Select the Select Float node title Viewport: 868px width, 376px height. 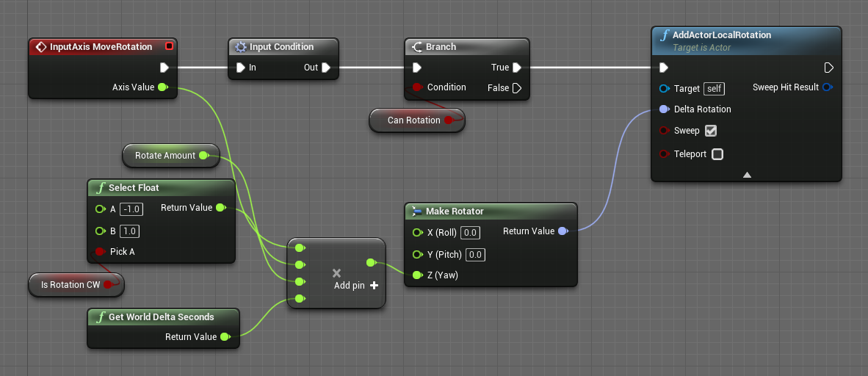(x=134, y=188)
